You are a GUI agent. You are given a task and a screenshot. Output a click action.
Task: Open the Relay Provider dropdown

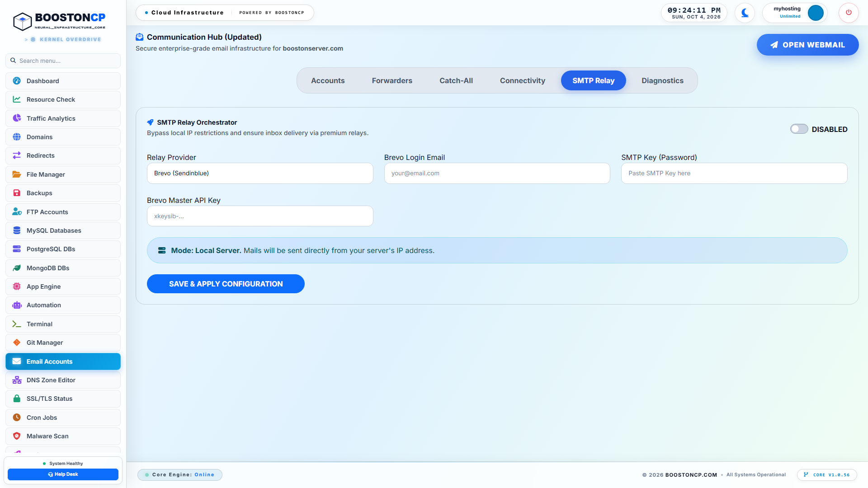260,173
